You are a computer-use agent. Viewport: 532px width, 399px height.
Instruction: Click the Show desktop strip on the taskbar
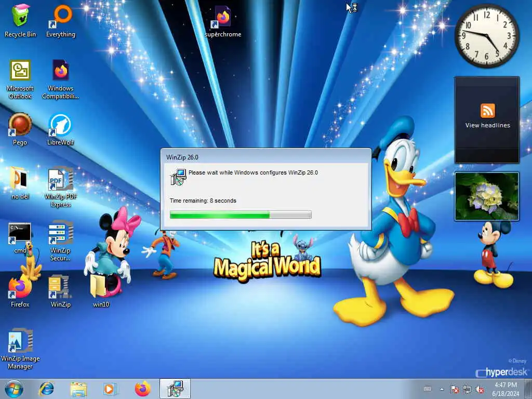click(x=528, y=389)
